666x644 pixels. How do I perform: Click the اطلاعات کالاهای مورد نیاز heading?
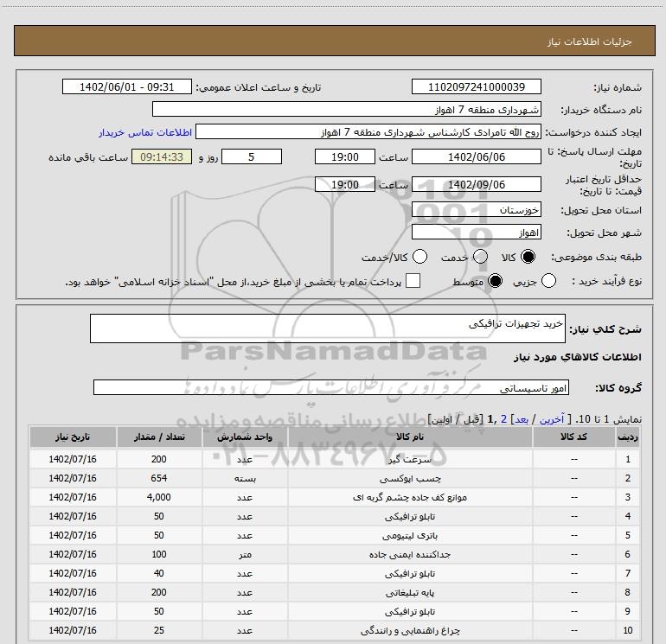pos(577,357)
